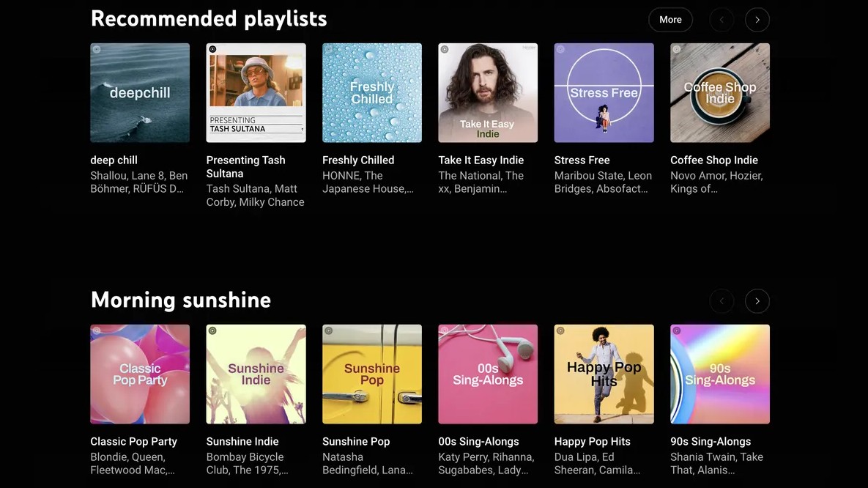The image size is (868, 488).
Task: Open the Stress Free playlist cover
Action: coord(604,93)
